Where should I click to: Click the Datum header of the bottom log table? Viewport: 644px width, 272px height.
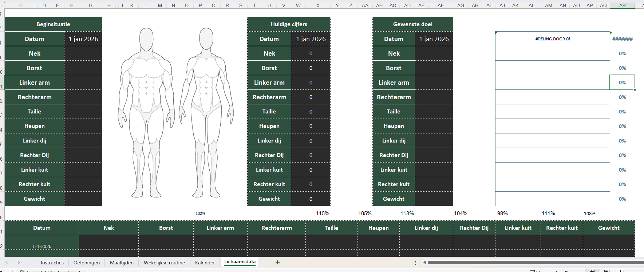click(x=42, y=228)
